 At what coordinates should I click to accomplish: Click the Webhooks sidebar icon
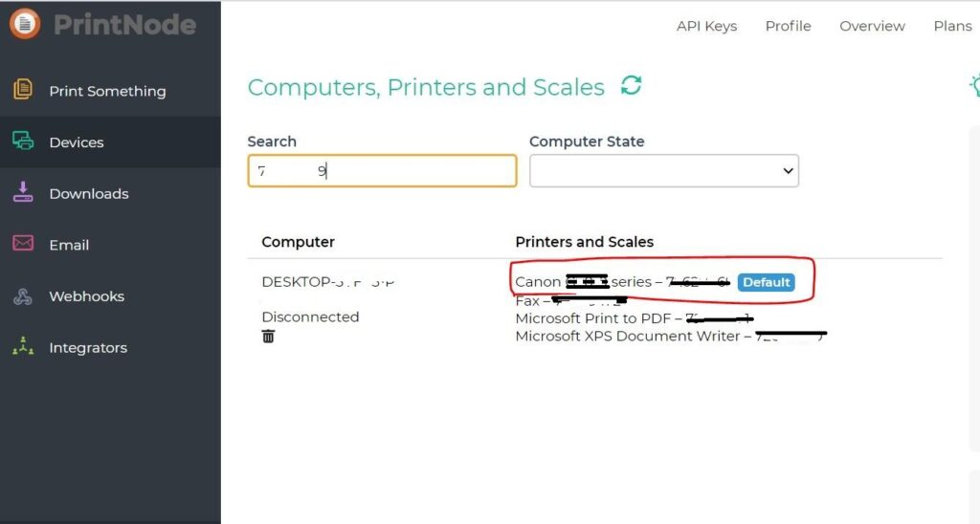click(23, 295)
